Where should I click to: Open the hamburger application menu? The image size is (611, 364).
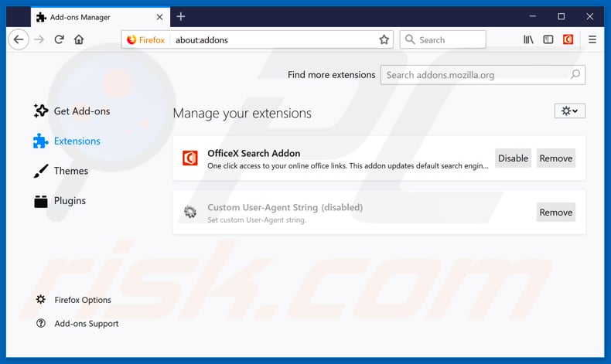tap(592, 39)
